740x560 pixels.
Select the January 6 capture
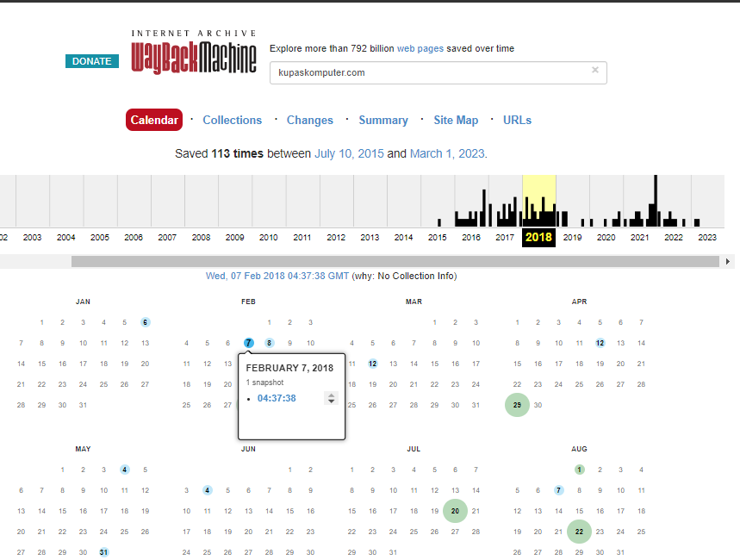coord(145,322)
